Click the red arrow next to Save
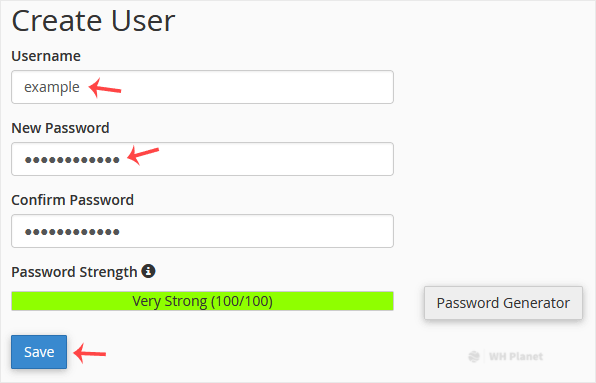The width and height of the screenshot is (596, 383). (x=90, y=353)
